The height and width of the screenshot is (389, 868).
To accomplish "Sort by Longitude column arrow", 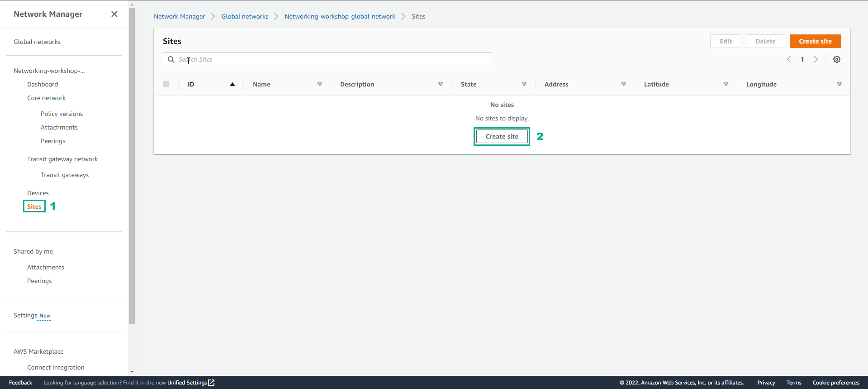I will 840,84.
